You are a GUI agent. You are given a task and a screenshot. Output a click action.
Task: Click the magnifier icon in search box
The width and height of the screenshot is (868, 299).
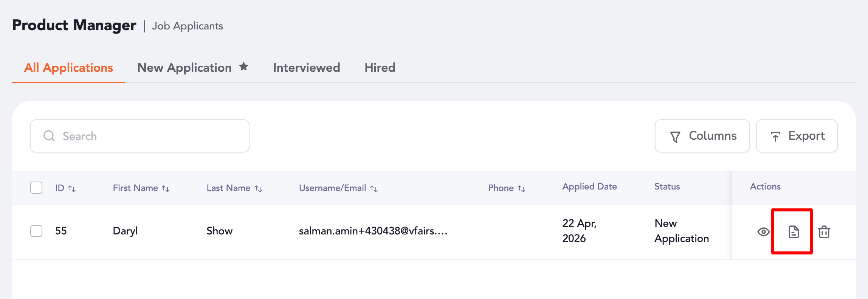pos(49,136)
